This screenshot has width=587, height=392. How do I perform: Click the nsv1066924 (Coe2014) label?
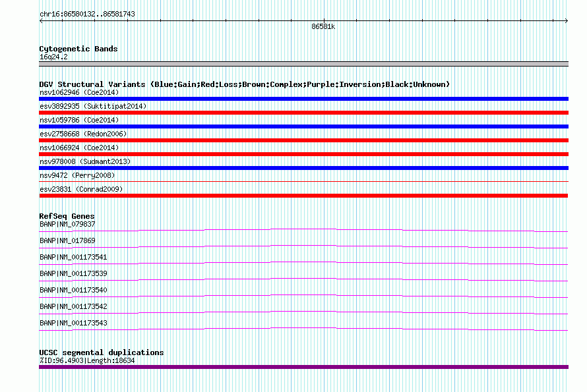click(x=79, y=148)
